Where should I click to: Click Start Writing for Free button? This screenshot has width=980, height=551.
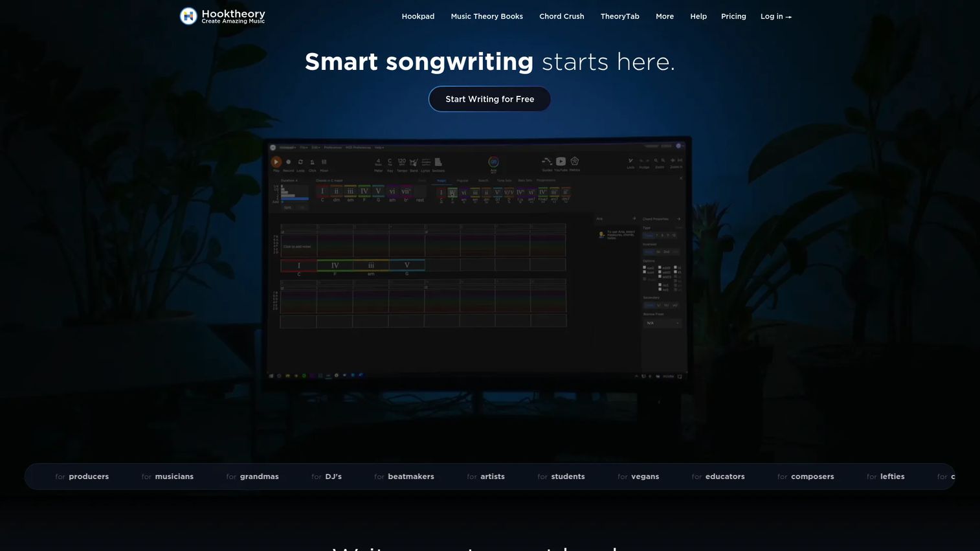pos(490,99)
